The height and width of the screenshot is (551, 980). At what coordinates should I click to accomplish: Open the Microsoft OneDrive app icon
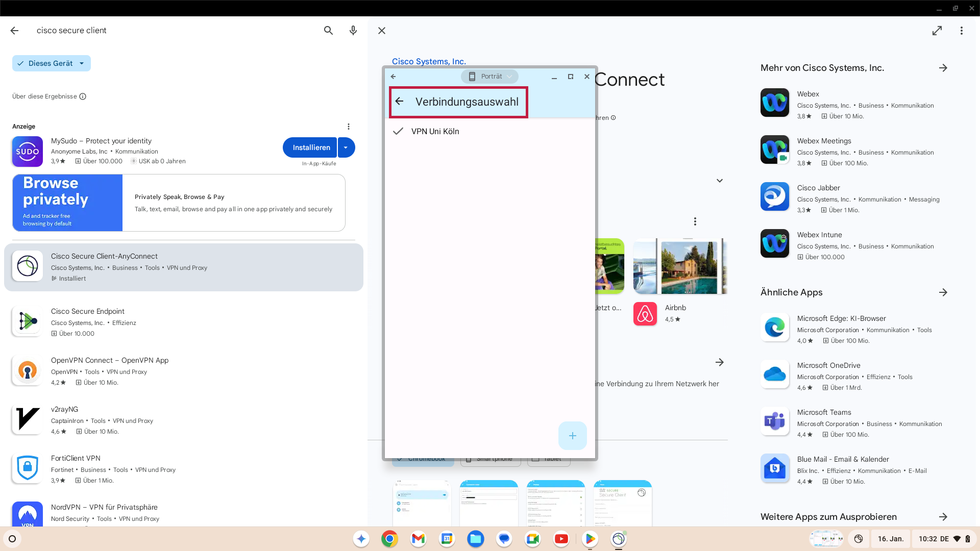pos(775,374)
